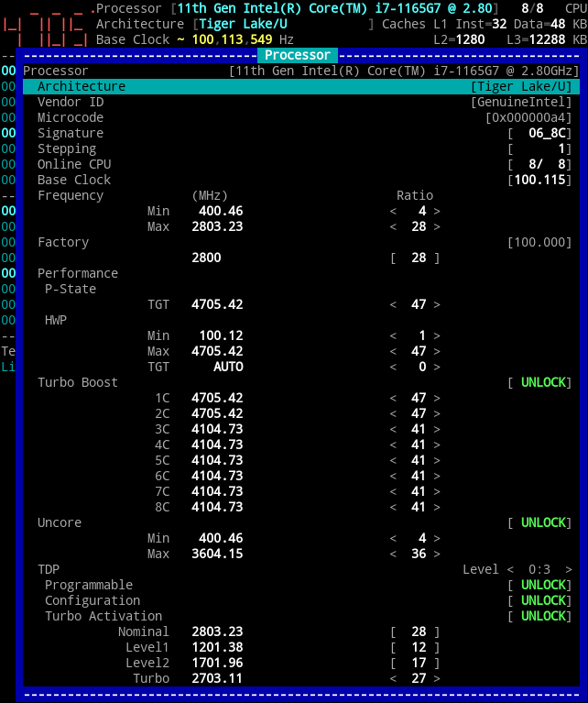Change the TDP Level 0:3 selector
588x703 pixels.
tap(539, 569)
